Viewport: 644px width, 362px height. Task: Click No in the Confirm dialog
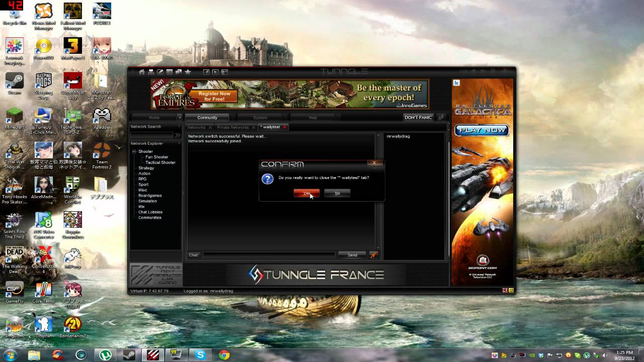point(337,193)
